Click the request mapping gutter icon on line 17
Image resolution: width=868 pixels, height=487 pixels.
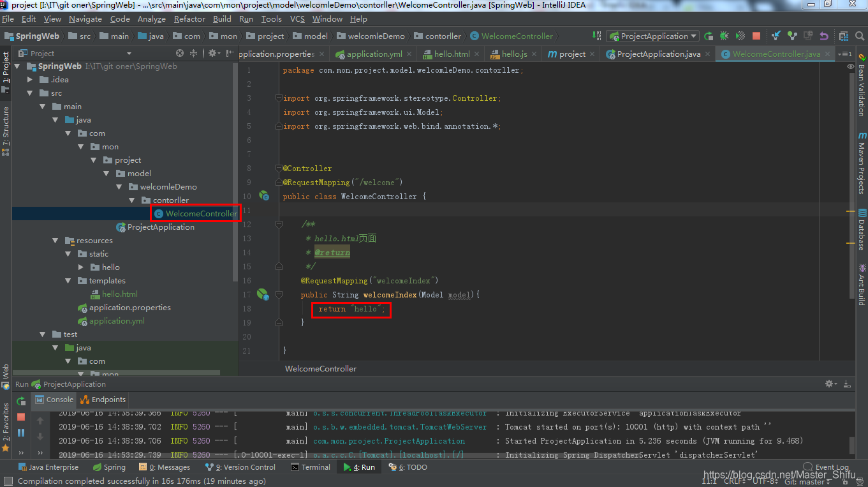[x=263, y=294]
